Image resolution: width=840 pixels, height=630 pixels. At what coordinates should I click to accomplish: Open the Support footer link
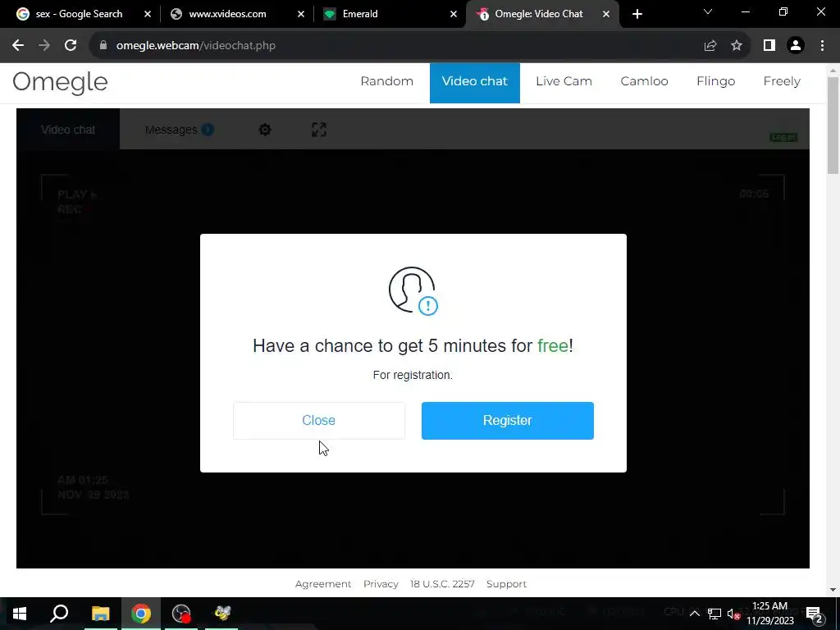tap(506, 584)
